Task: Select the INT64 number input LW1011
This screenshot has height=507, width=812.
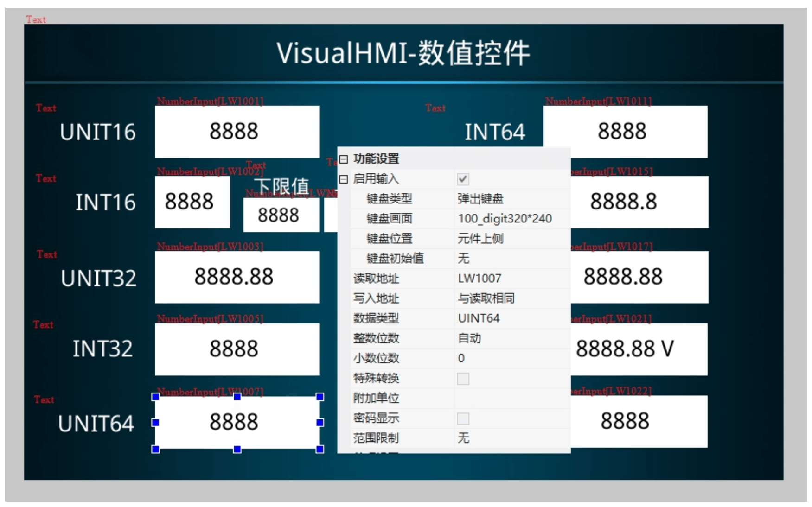Action: [625, 132]
